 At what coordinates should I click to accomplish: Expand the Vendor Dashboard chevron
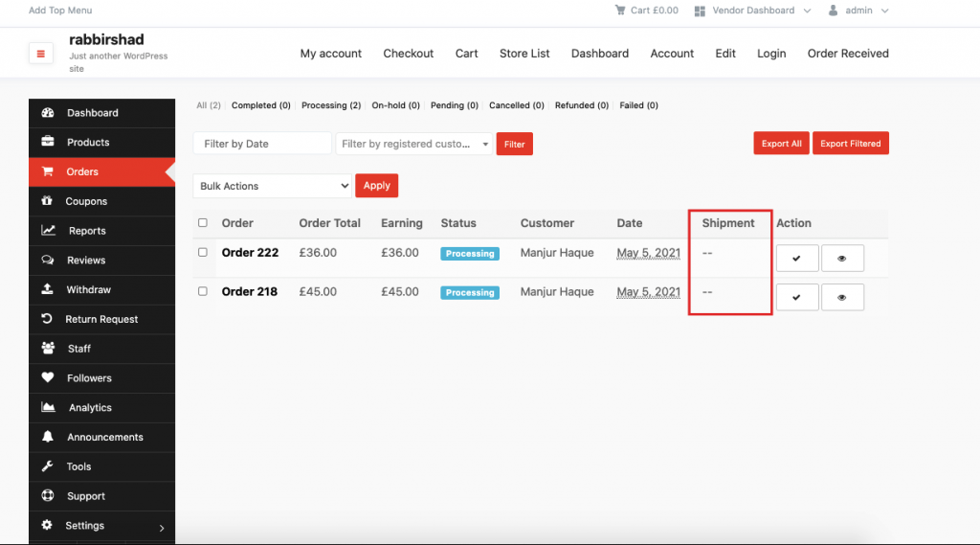807,11
